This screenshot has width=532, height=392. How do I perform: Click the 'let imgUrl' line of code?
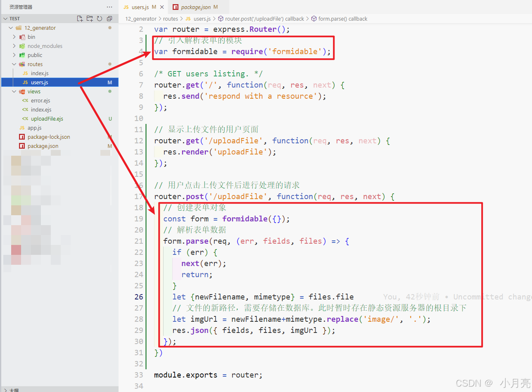[x=302, y=319]
